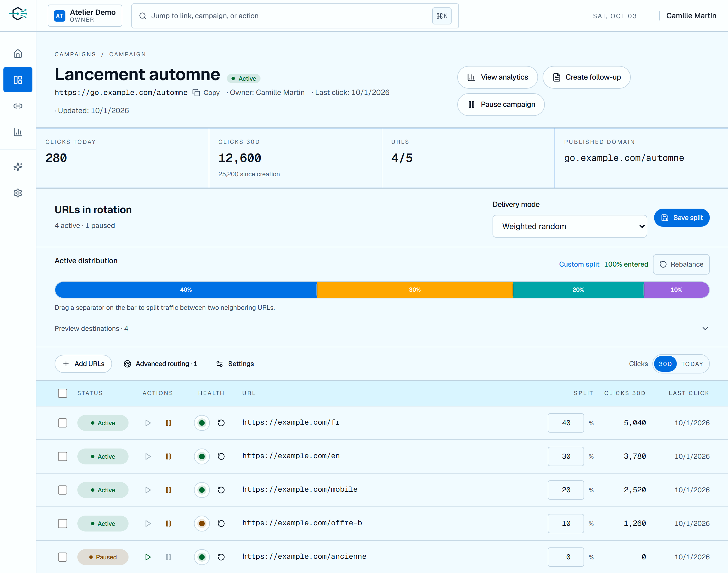Check the example.com/en row checkbox
Screen dimensions: 728x573
pyautogui.click(x=63, y=456)
